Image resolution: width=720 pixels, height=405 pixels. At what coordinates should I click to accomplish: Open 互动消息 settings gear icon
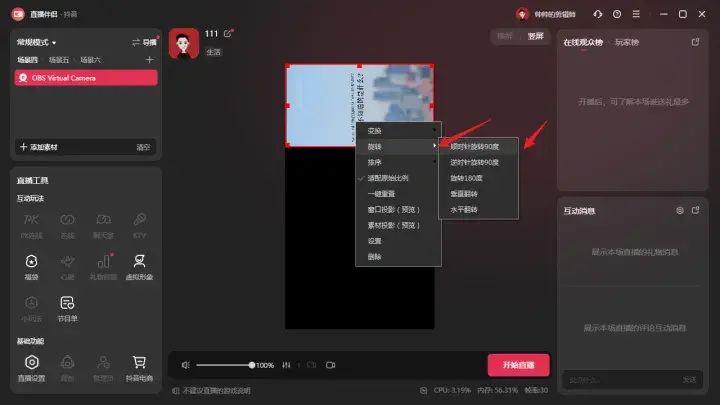(680, 210)
